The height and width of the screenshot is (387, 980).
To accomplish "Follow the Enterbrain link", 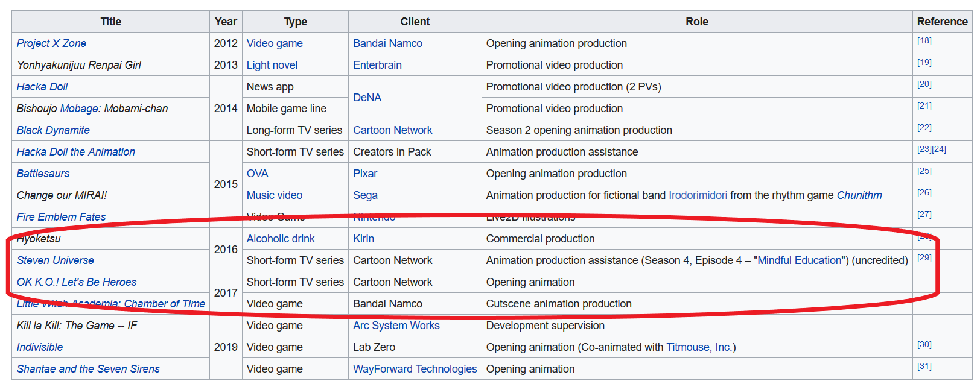I will (377, 65).
